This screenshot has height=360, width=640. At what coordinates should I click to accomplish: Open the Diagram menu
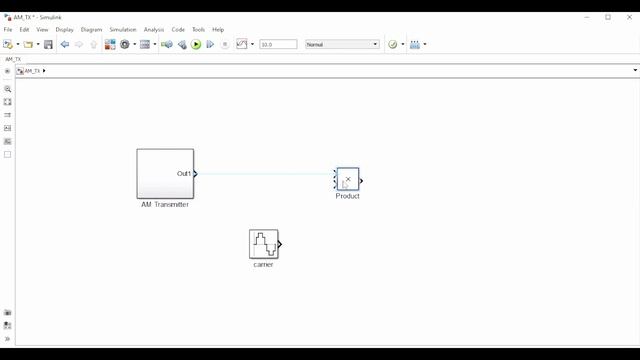pos(91,29)
